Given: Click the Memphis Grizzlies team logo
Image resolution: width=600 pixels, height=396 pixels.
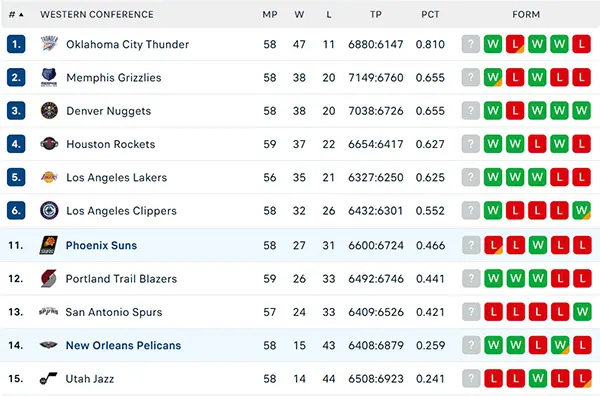Looking at the screenshot, I should coord(49,77).
